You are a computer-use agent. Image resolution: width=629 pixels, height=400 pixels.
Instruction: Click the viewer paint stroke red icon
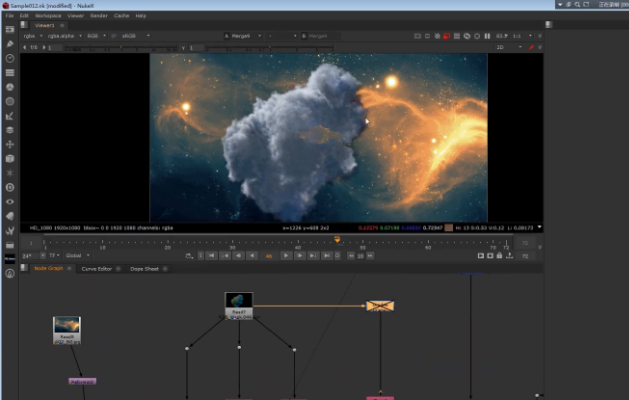(x=531, y=47)
